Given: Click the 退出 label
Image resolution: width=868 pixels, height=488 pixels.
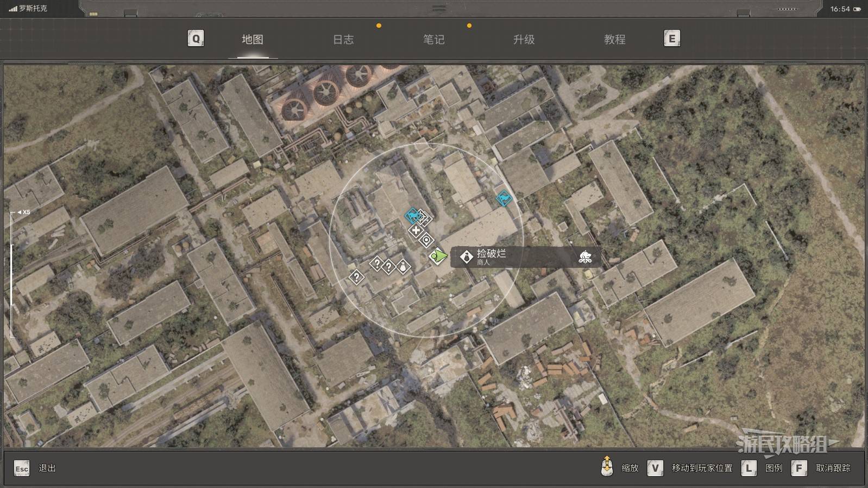Looking at the screenshot, I should tap(47, 468).
